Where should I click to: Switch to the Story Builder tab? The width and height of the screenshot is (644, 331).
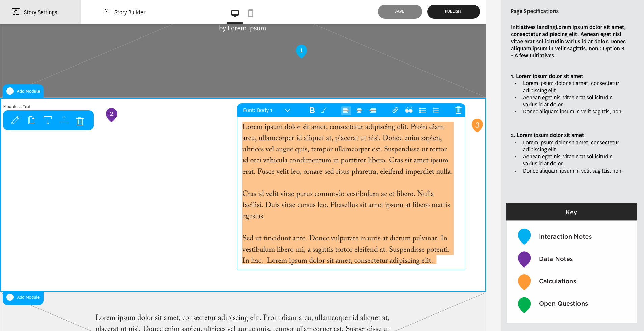pos(124,12)
